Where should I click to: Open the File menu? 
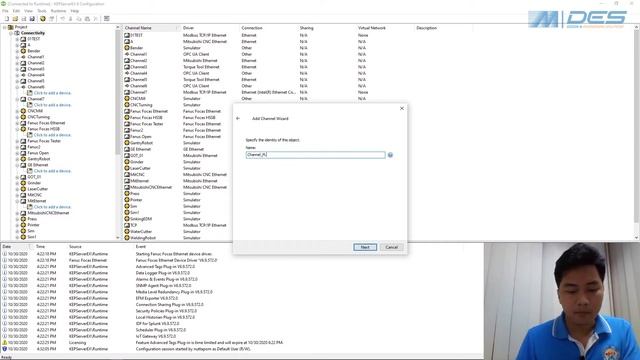coord(5,11)
